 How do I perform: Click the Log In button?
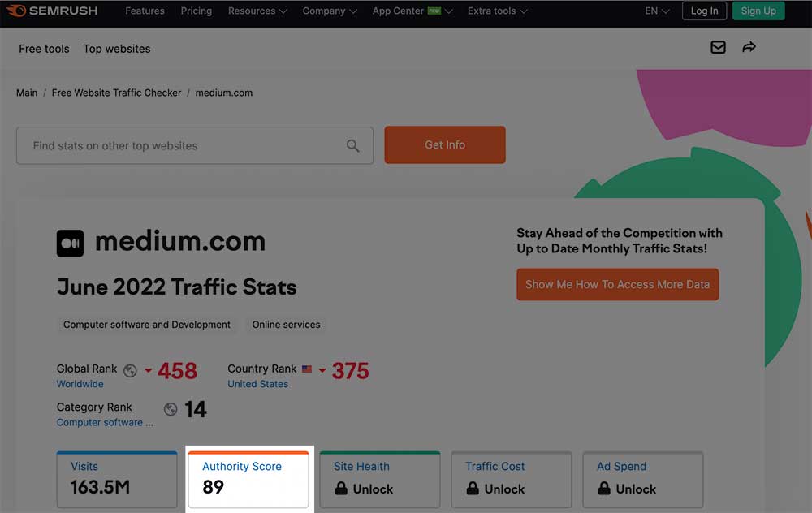(704, 11)
